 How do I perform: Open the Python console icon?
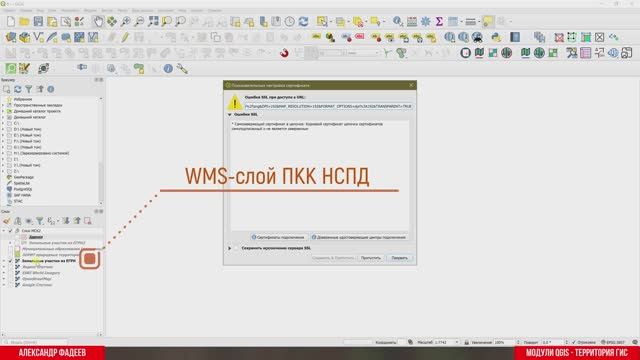pos(496,38)
